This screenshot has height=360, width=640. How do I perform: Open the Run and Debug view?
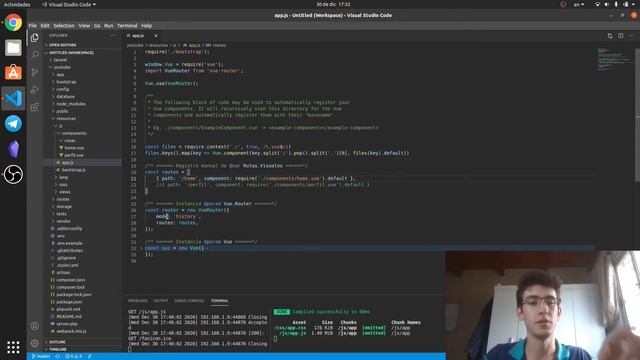click(35, 89)
